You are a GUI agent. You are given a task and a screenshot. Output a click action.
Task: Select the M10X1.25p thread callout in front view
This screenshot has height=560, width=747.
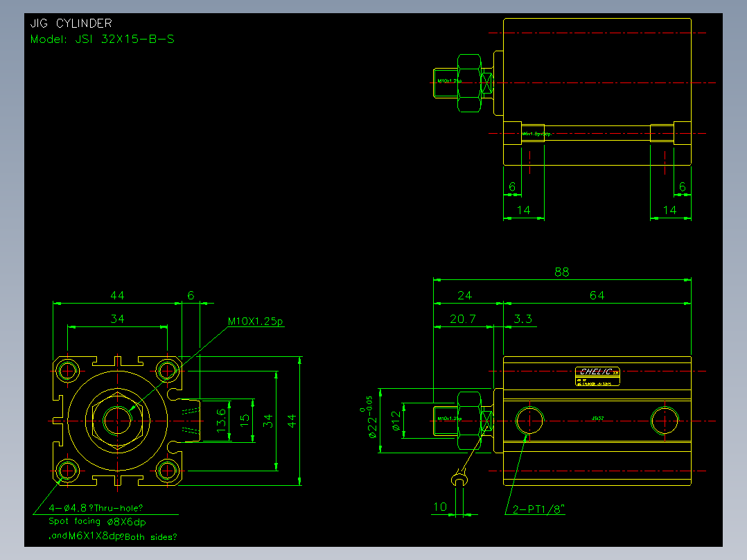[x=255, y=321]
